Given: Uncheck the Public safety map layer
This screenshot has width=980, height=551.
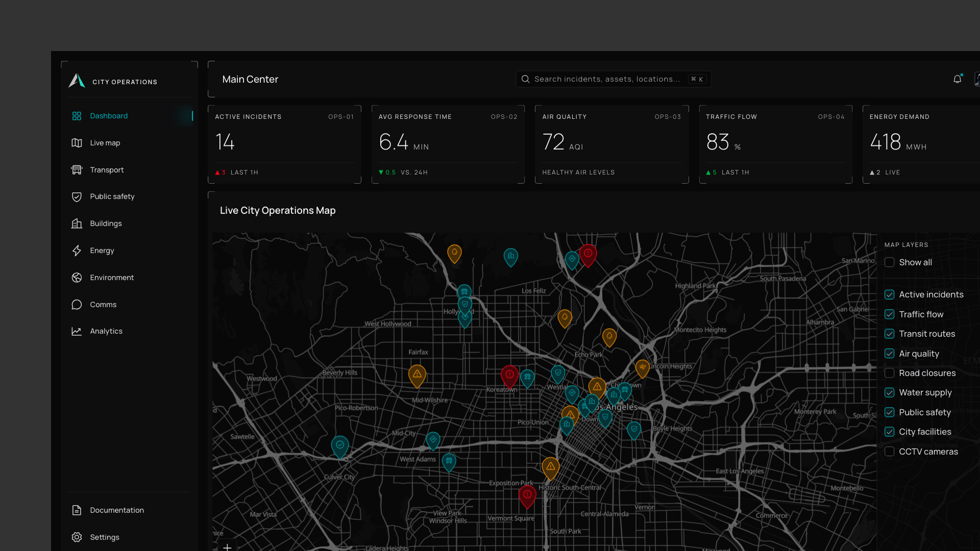Looking at the screenshot, I should click(889, 412).
